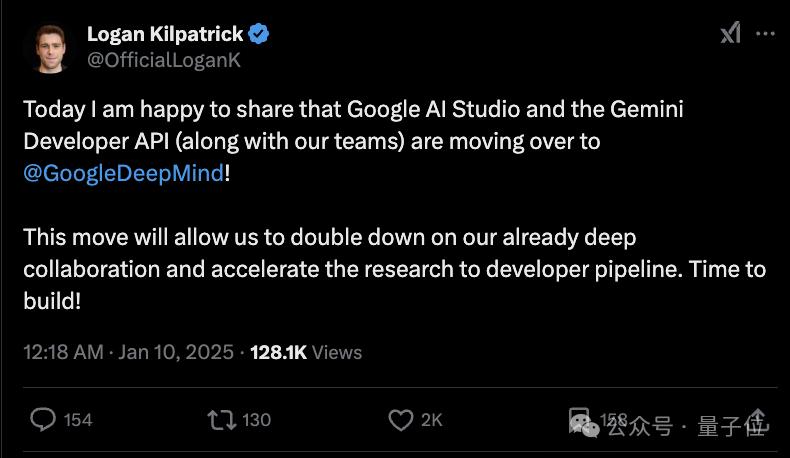The height and width of the screenshot is (458, 790).
Task: Click the 2K likes count
Action: 431,420
